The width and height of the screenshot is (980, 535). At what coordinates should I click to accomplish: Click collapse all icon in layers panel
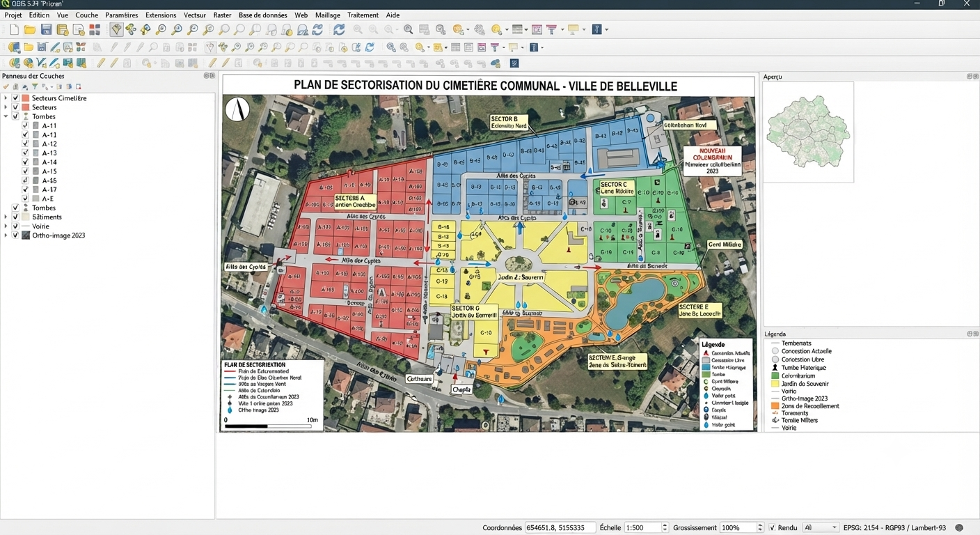pos(68,87)
